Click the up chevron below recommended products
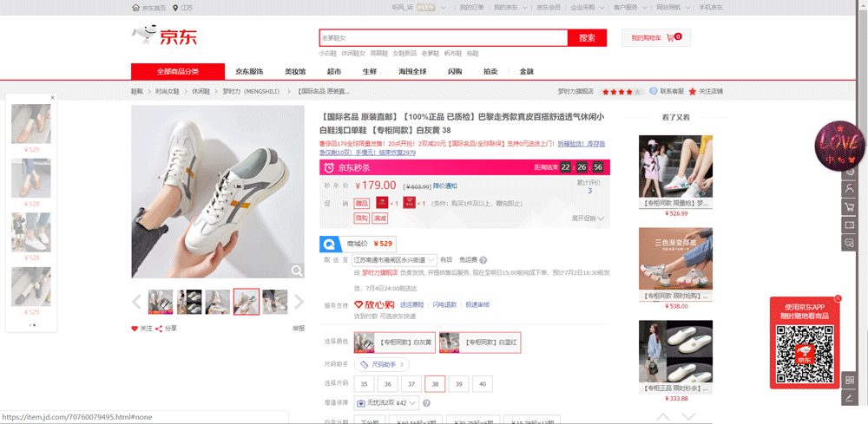The height and width of the screenshot is (424, 868). click(x=663, y=416)
